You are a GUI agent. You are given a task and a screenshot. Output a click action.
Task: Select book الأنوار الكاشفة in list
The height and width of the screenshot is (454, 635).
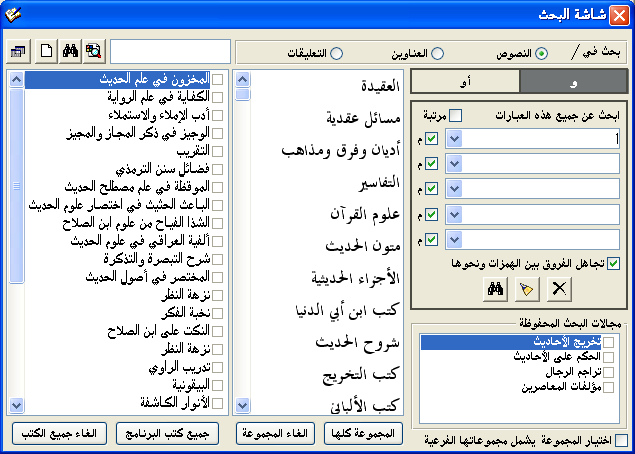175,403
